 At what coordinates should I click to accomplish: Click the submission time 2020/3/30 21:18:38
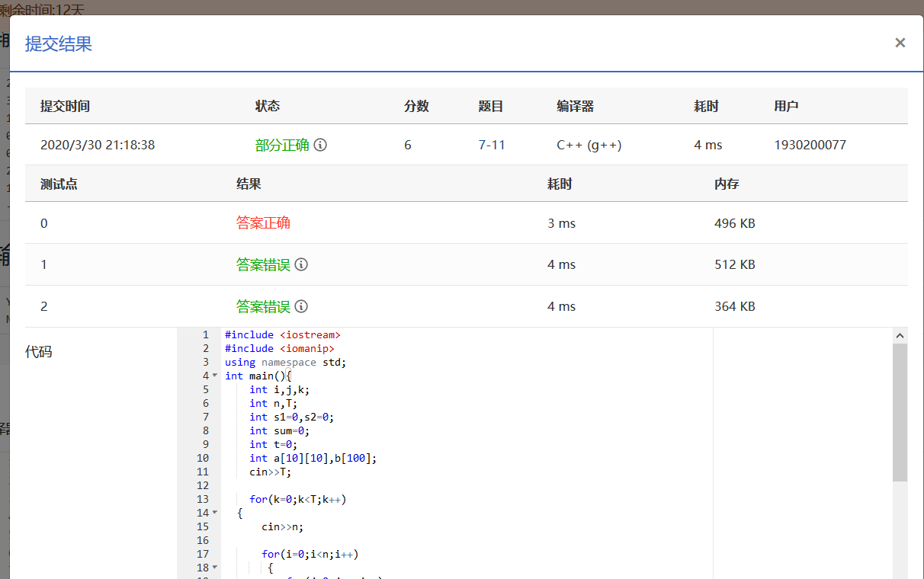[98, 145]
